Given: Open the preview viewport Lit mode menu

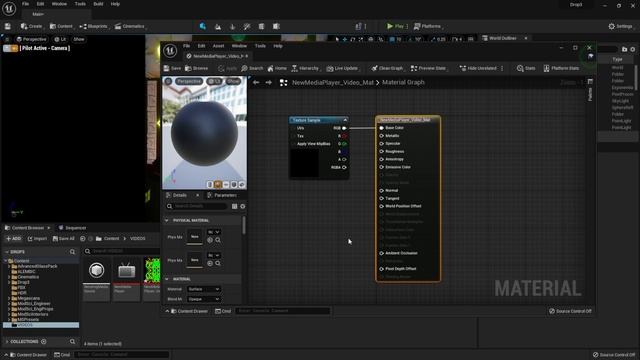Looking at the screenshot, I should point(214,81).
